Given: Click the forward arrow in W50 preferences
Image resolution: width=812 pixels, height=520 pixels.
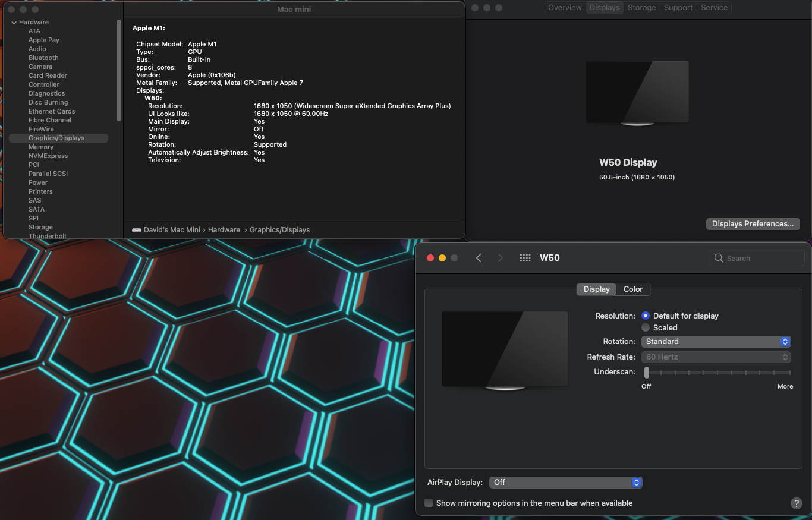Looking at the screenshot, I should pyautogui.click(x=500, y=258).
